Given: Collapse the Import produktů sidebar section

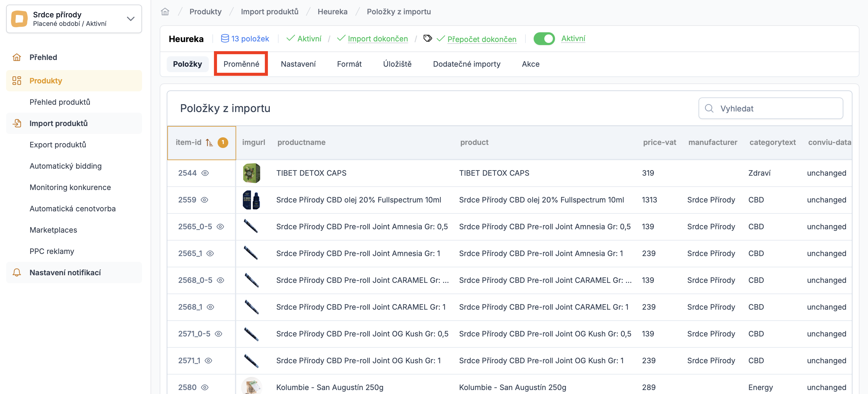Looking at the screenshot, I should tap(58, 123).
